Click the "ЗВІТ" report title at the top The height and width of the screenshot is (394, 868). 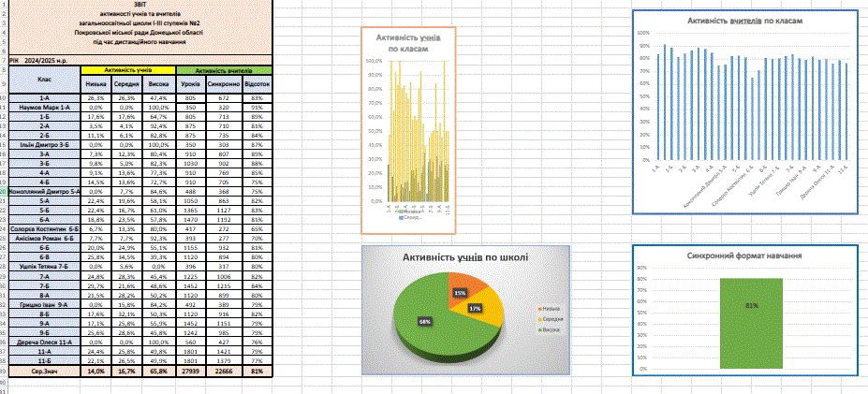pyautogui.click(x=140, y=5)
